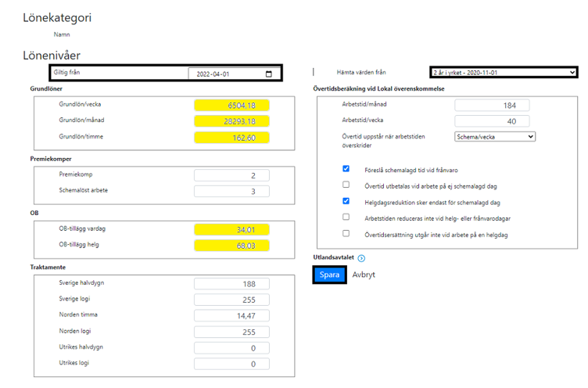The height and width of the screenshot is (388, 588).
Task: Click the Övertid uppstår när arbetstiden överskrider label
Action: (x=383, y=141)
